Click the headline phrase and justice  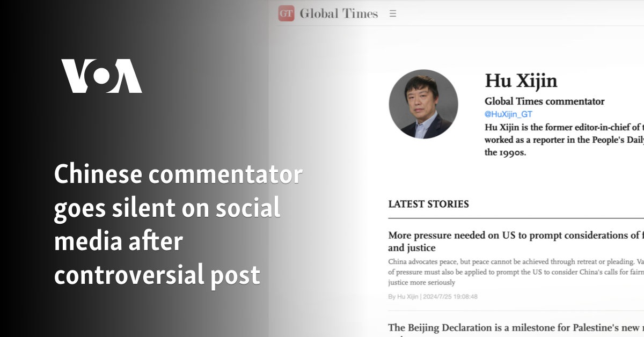(x=413, y=248)
